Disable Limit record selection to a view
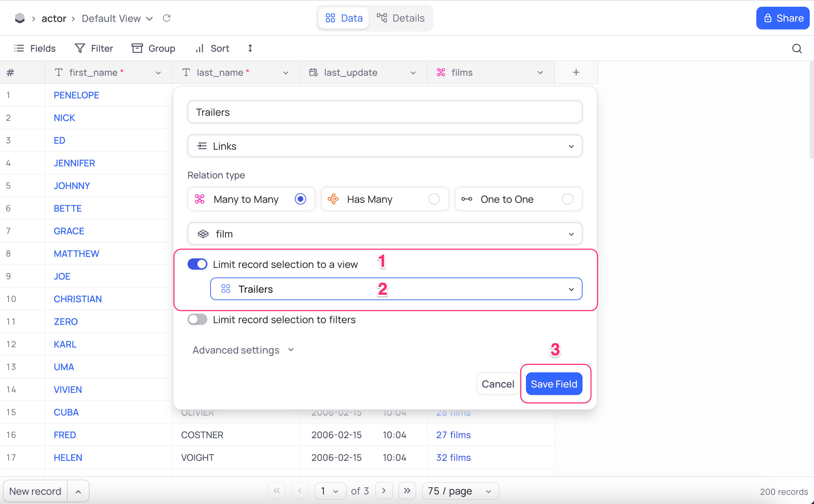 tap(197, 264)
